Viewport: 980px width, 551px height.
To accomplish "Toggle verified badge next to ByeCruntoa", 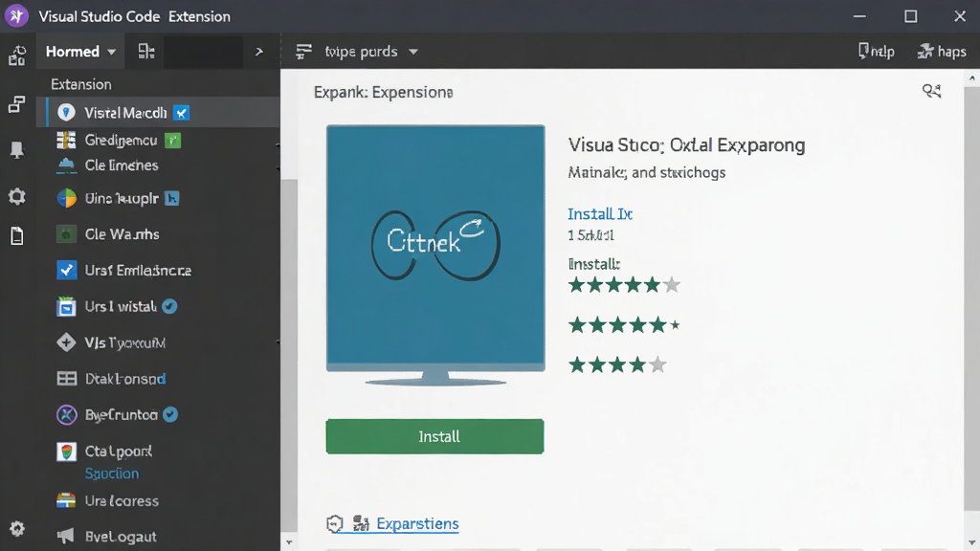I will tap(170, 414).
